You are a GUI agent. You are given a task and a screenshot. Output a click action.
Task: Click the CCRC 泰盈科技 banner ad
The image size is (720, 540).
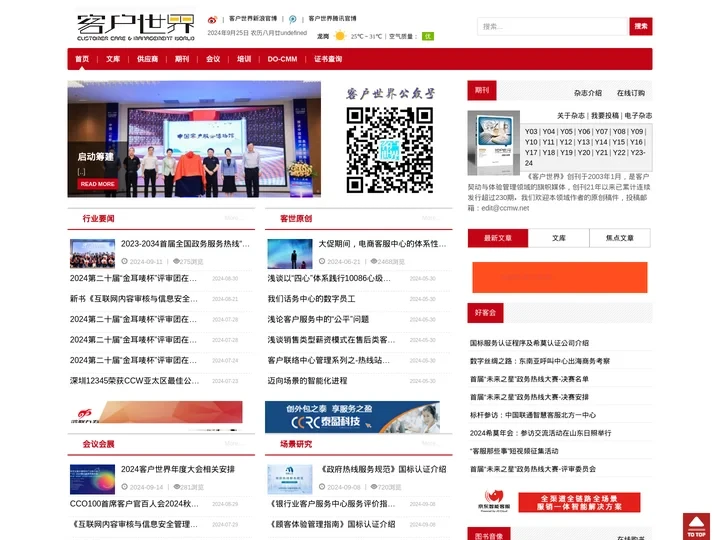[x=352, y=417]
